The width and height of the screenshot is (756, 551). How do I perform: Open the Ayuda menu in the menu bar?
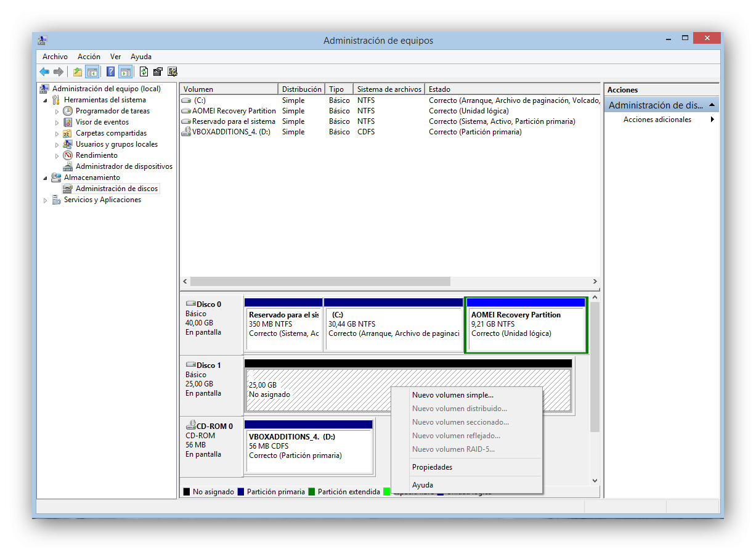[141, 57]
